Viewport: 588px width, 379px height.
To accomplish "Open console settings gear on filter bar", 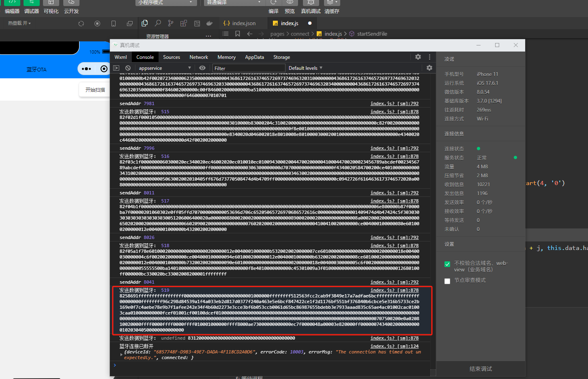I will [429, 68].
